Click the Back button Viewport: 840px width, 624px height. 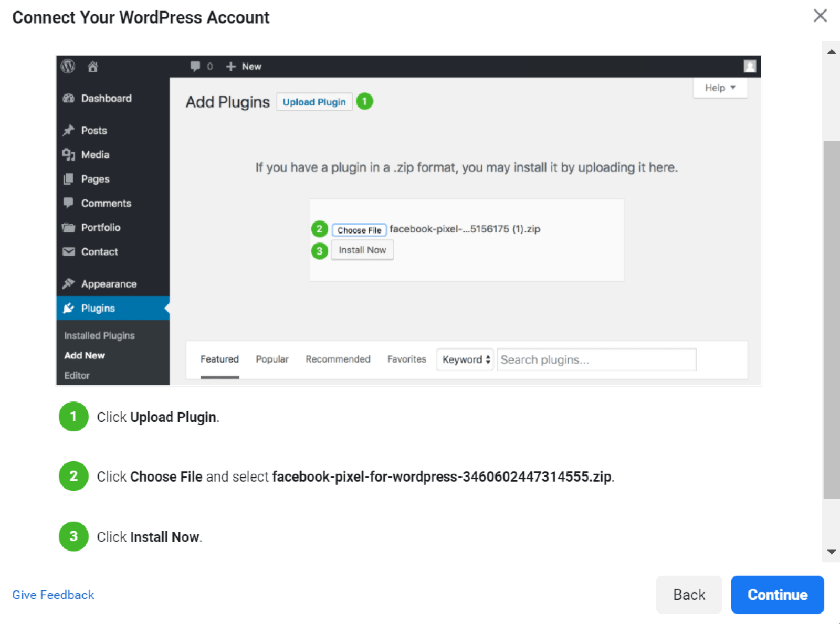(x=689, y=595)
